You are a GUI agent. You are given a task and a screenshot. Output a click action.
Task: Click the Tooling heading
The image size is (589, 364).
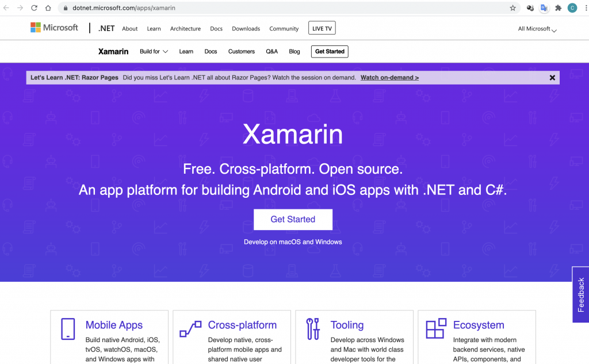point(347,325)
